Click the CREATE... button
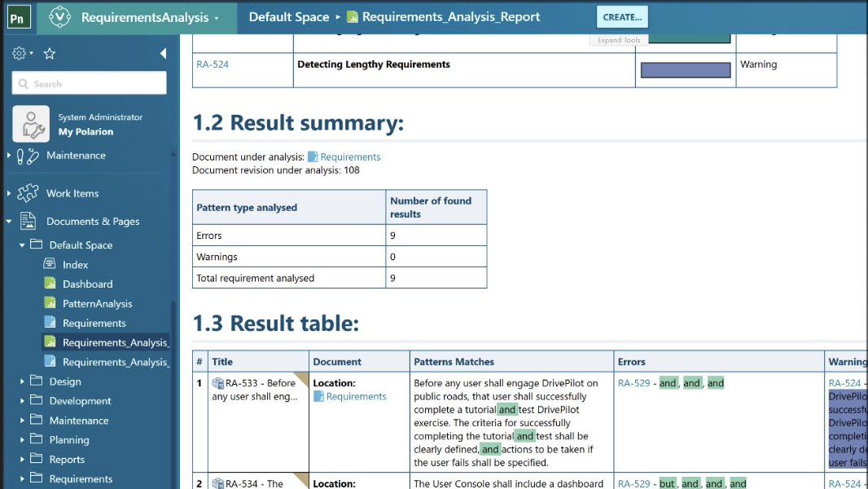This screenshot has height=489, width=868. (x=622, y=17)
